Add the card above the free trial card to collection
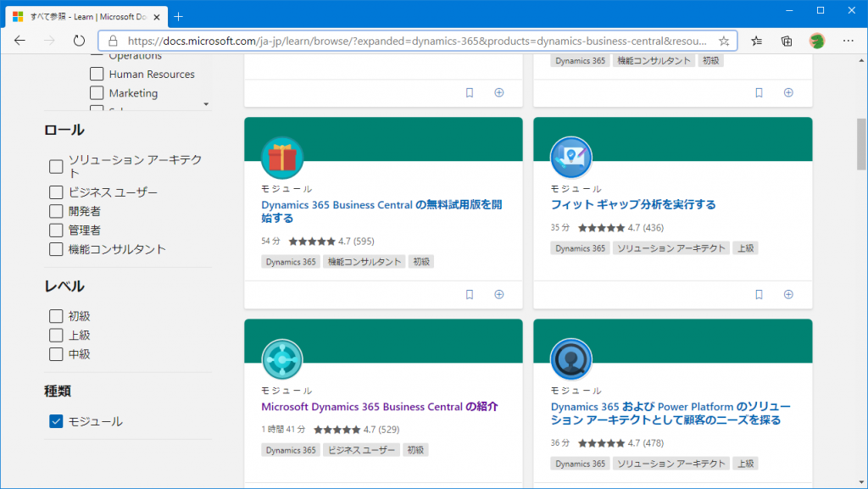The width and height of the screenshot is (868, 489). [x=499, y=92]
